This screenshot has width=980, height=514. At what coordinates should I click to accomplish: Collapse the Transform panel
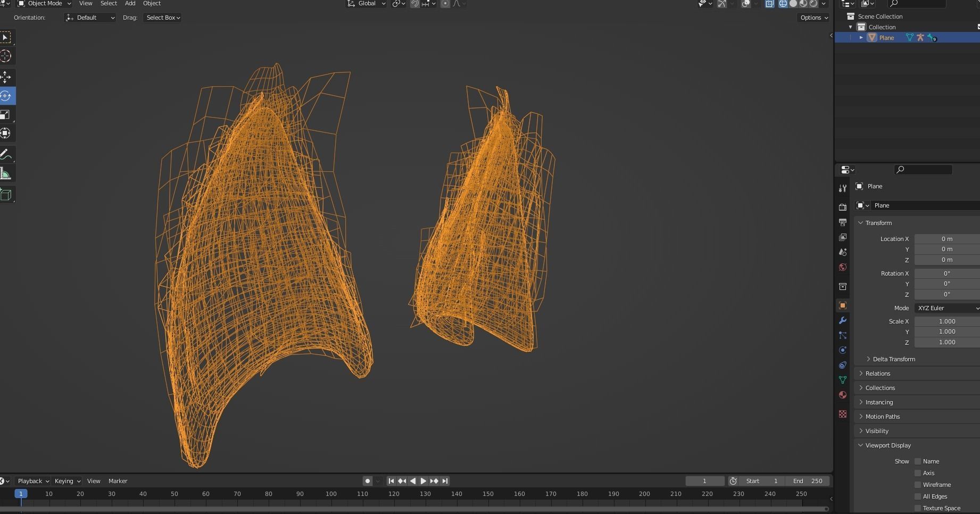click(878, 223)
